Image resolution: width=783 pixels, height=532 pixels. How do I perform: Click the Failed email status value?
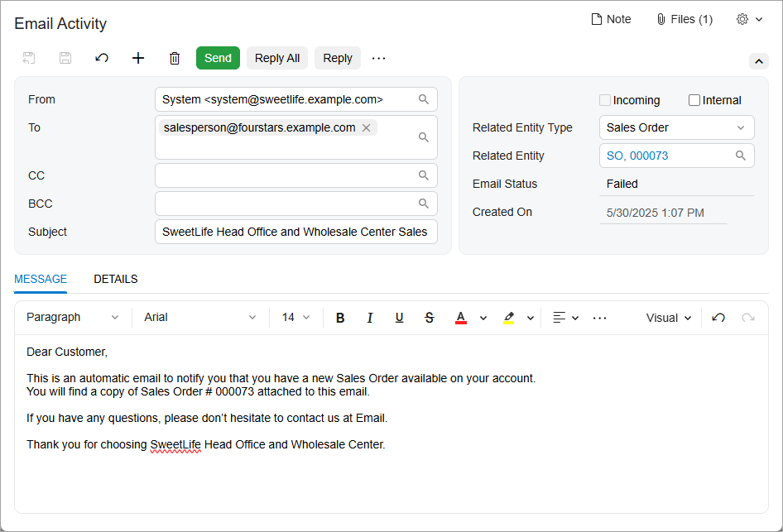pyautogui.click(x=622, y=184)
